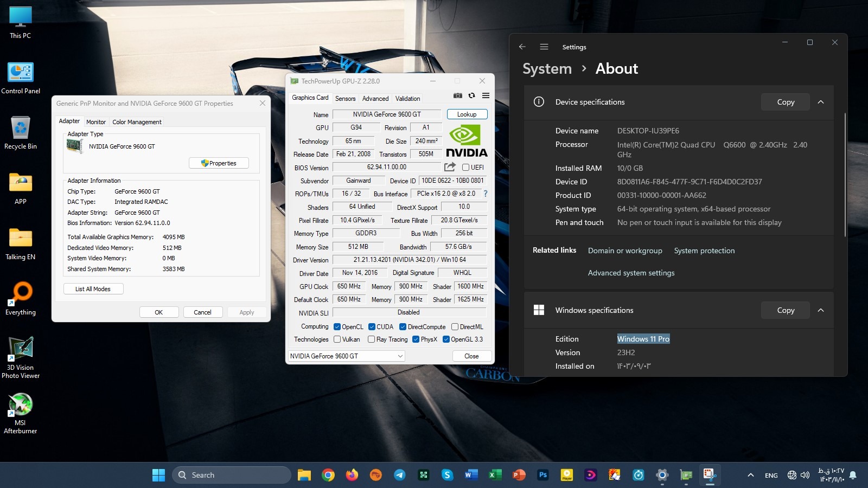Open the GPU-Z hamburger menu icon
Screen dimensions: 868x488
pos(486,95)
